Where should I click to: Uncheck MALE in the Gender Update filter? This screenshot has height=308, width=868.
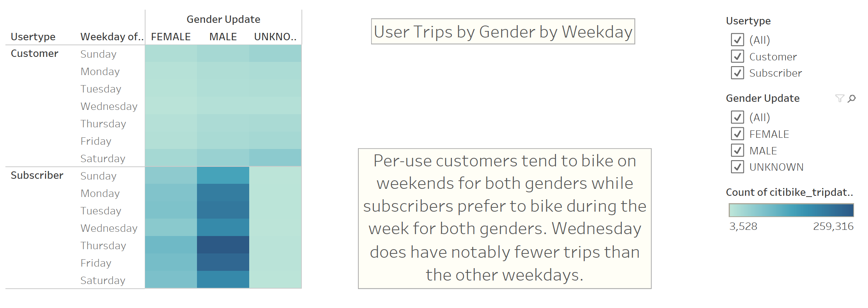[x=737, y=151]
